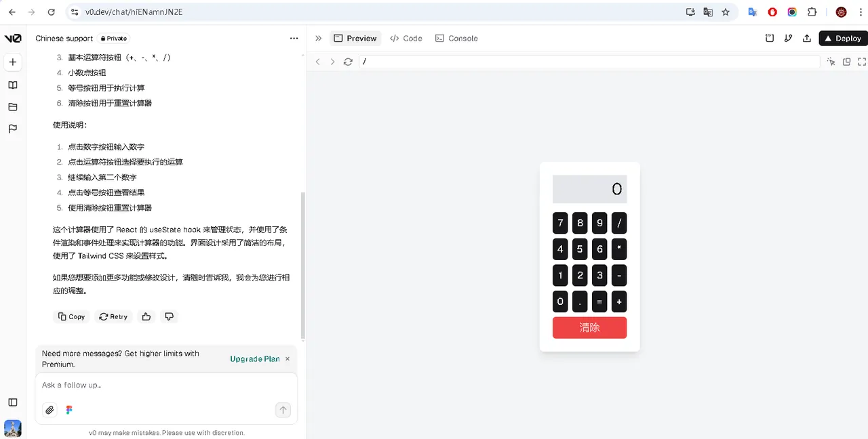Switch to the Code tab
868x439 pixels.
pyautogui.click(x=406, y=39)
